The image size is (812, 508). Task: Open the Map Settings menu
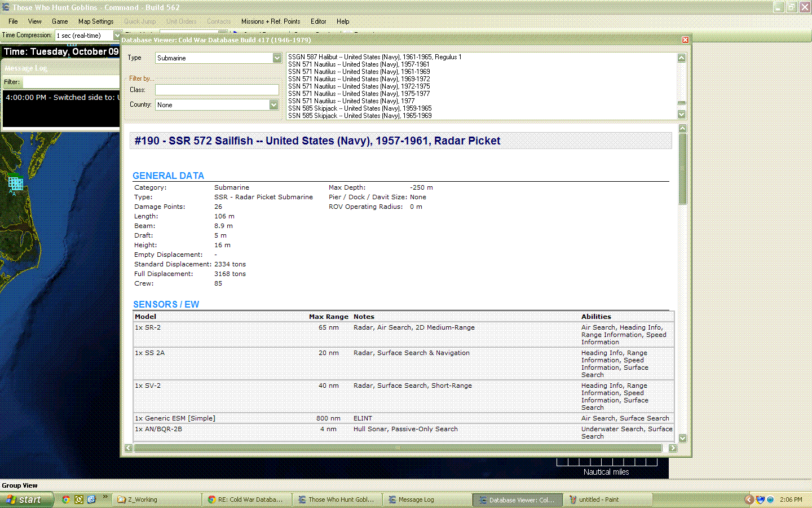tap(96, 21)
